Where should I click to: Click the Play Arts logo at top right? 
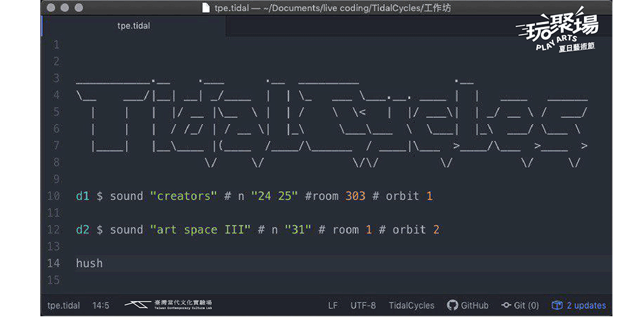tap(557, 33)
